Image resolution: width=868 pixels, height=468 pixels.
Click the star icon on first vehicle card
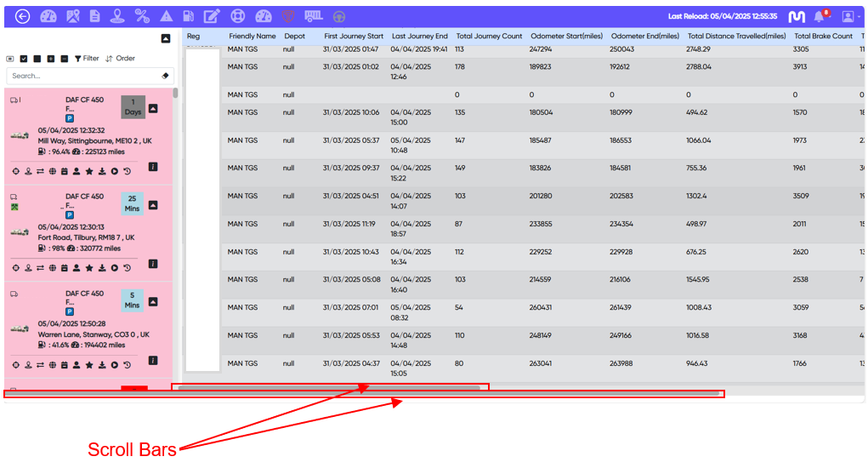(89, 172)
